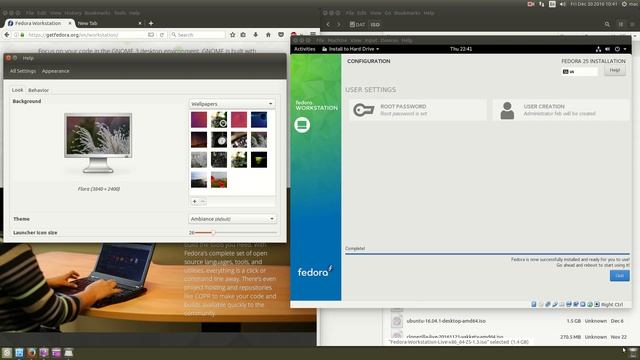The width and height of the screenshot is (640, 360).
Task: Click the VirtualBox display status icon
Action: point(569,304)
